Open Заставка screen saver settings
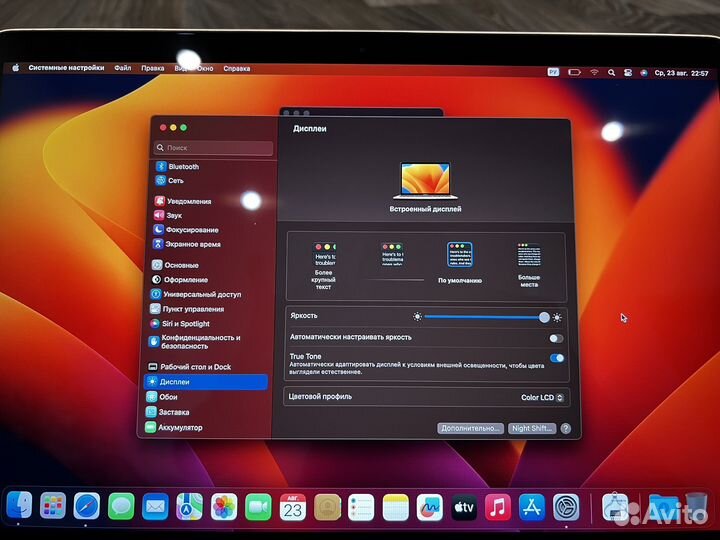 click(x=167, y=412)
